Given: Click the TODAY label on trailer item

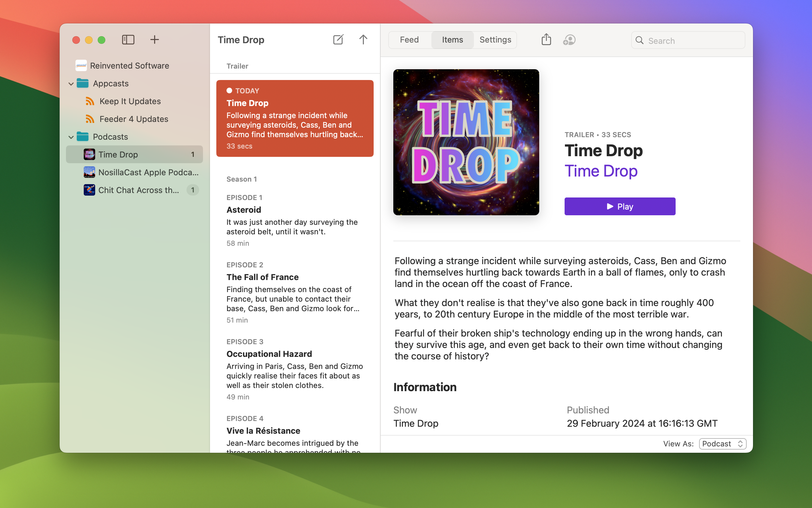Looking at the screenshot, I should pyautogui.click(x=247, y=91).
